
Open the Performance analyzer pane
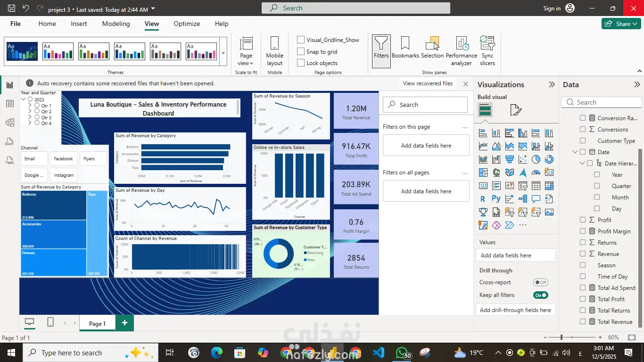(462, 51)
